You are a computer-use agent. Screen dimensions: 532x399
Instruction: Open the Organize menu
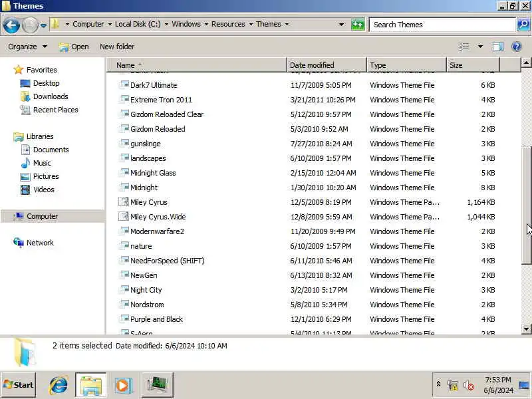(x=27, y=47)
